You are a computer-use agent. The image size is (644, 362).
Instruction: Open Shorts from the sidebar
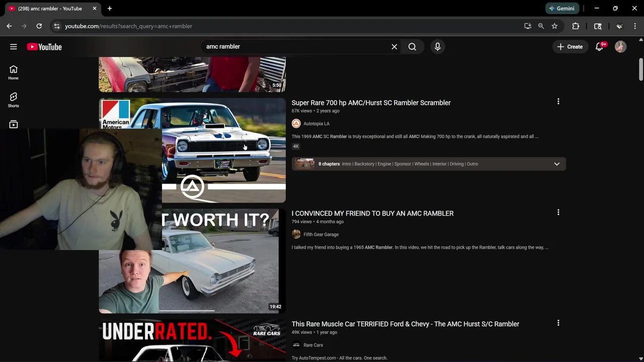(14, 100)
